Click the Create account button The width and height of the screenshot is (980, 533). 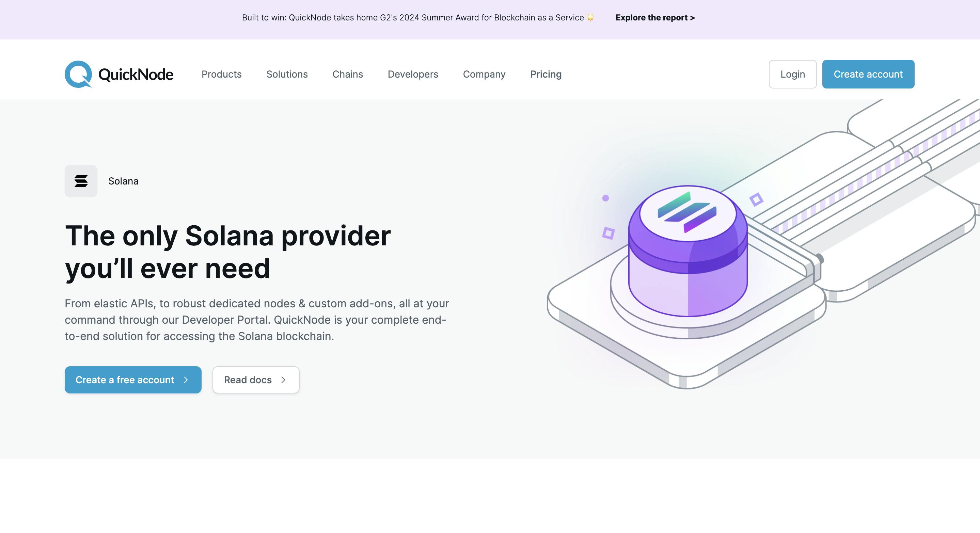(x=868, y=74)
